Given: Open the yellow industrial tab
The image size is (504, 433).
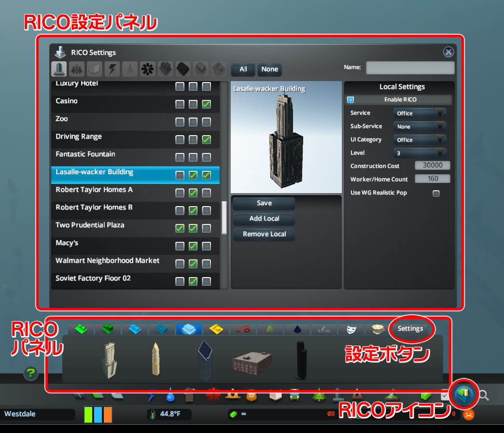Looking at the screenshot, I should coord(216,329).
